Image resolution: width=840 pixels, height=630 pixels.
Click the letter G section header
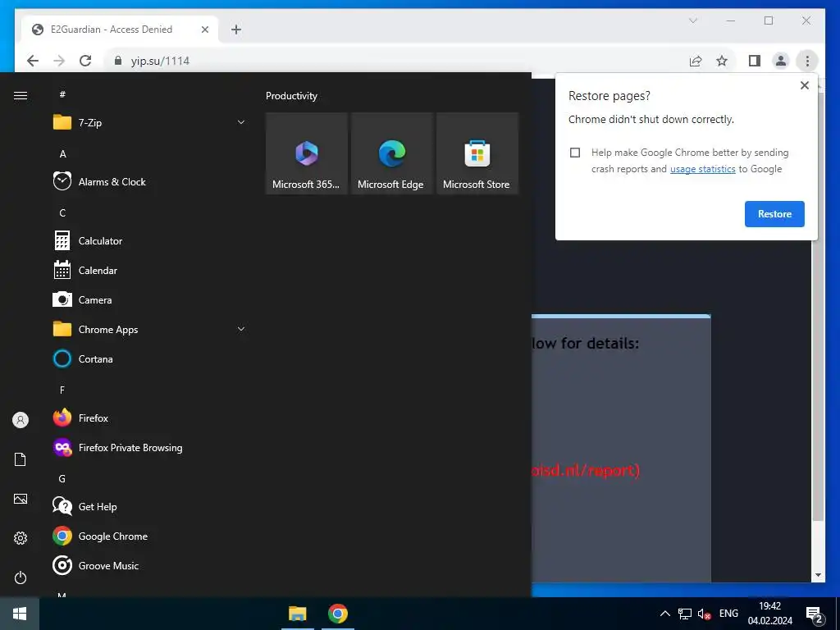62,478
